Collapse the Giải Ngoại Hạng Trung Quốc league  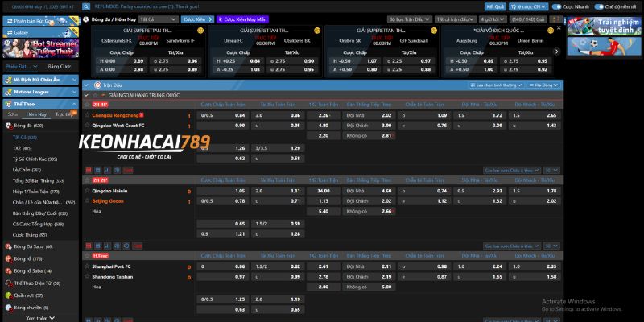[86, 95]
